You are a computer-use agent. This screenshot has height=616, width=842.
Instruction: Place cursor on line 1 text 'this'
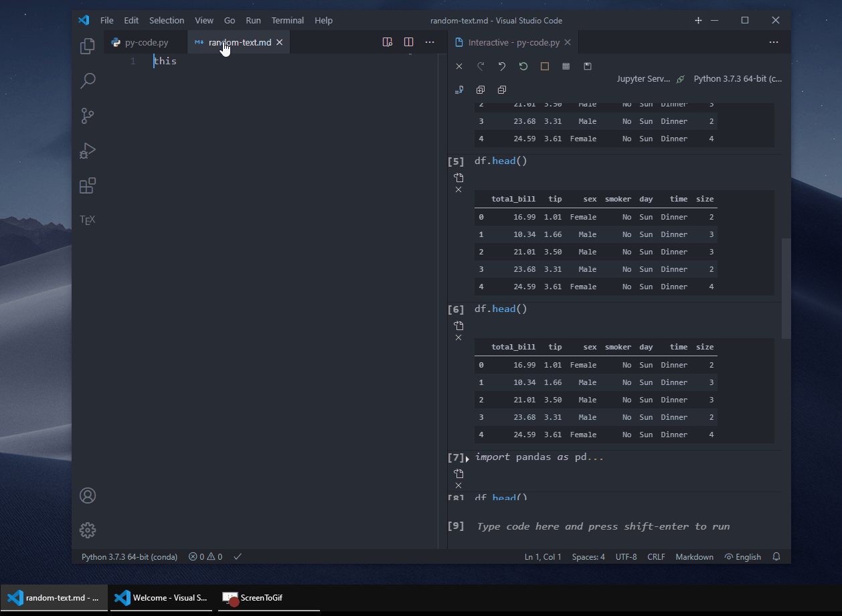165,61
